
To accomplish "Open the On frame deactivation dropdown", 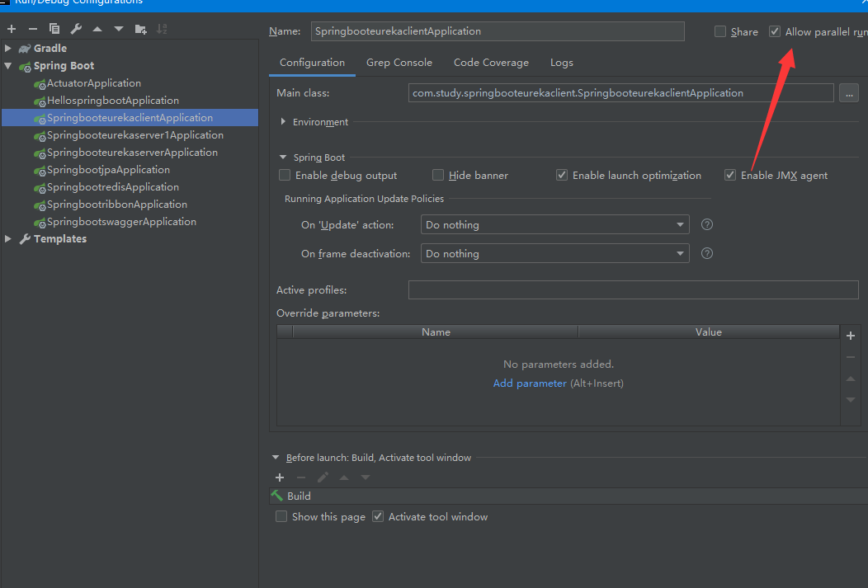I will tap(554, 253).
